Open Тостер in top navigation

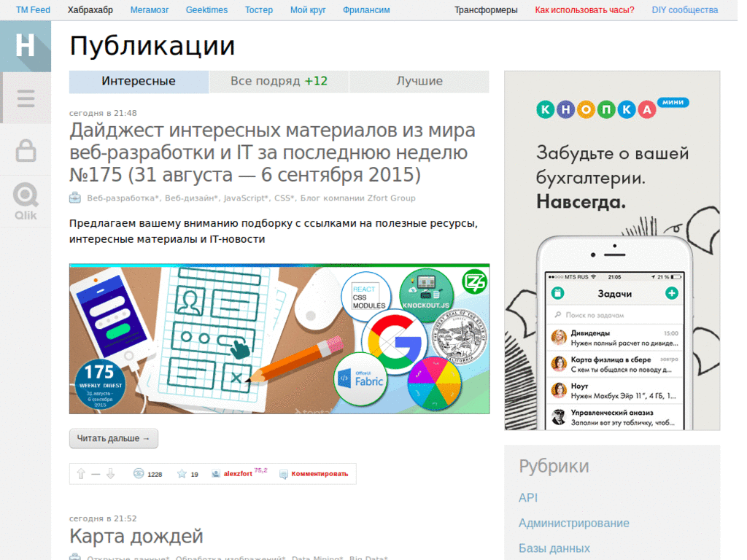coord(259,10)
